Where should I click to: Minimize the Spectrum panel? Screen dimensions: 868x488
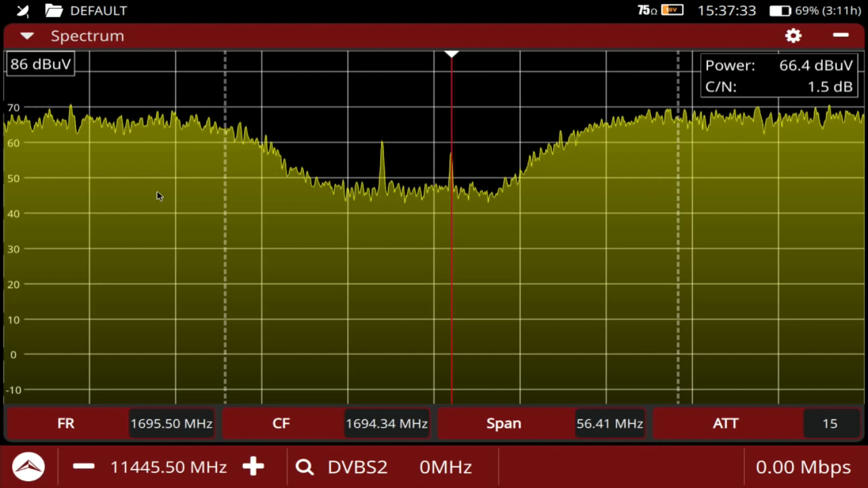click(x=841, y=35)
